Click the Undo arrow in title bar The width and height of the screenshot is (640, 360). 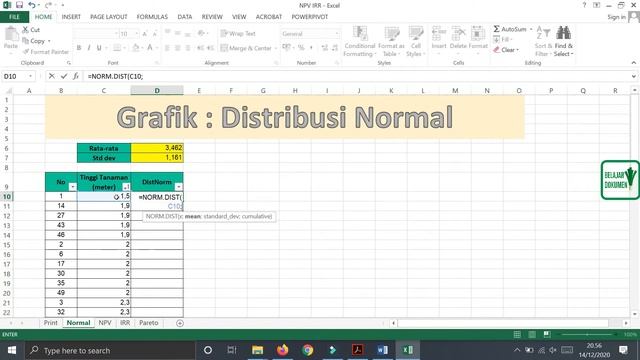32,5
